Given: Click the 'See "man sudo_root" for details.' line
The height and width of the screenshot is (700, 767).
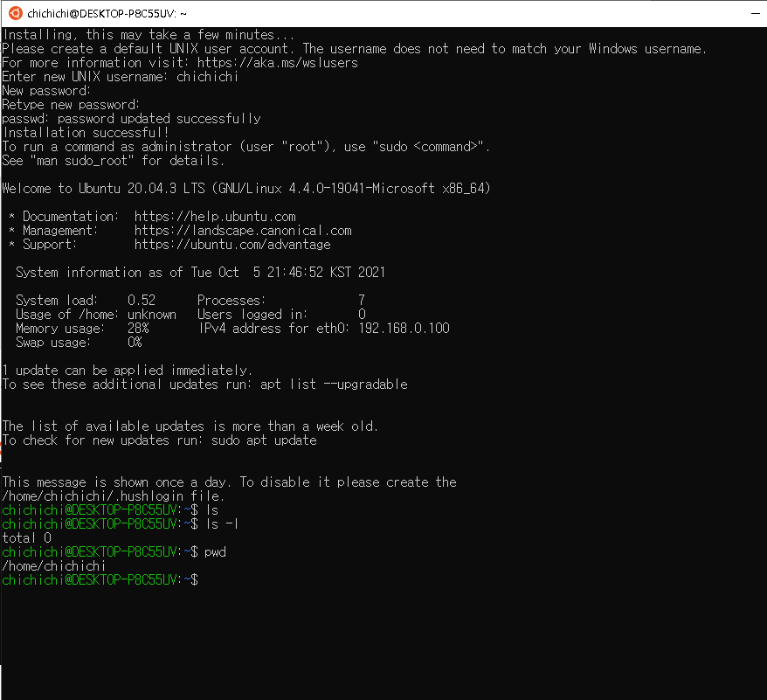Looking at the screenshot, I should [114, 161].
